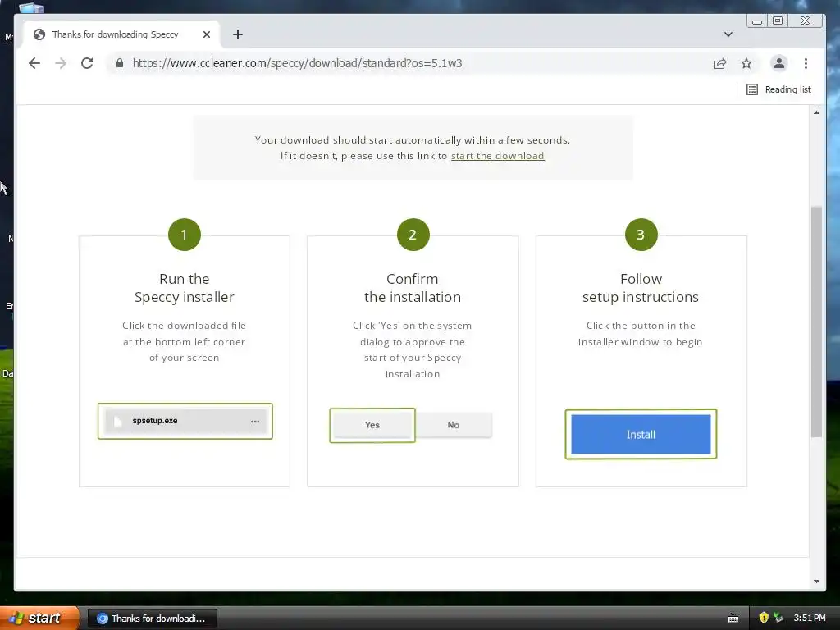840x630 pixels.
Task: Minimize the Chrome window
Action: click(x=757, y=21)
